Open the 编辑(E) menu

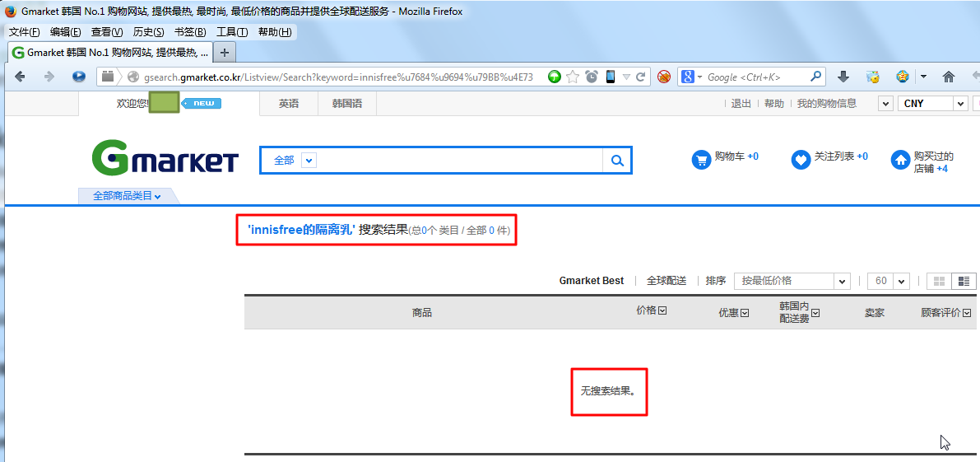[x=66, y=32]
